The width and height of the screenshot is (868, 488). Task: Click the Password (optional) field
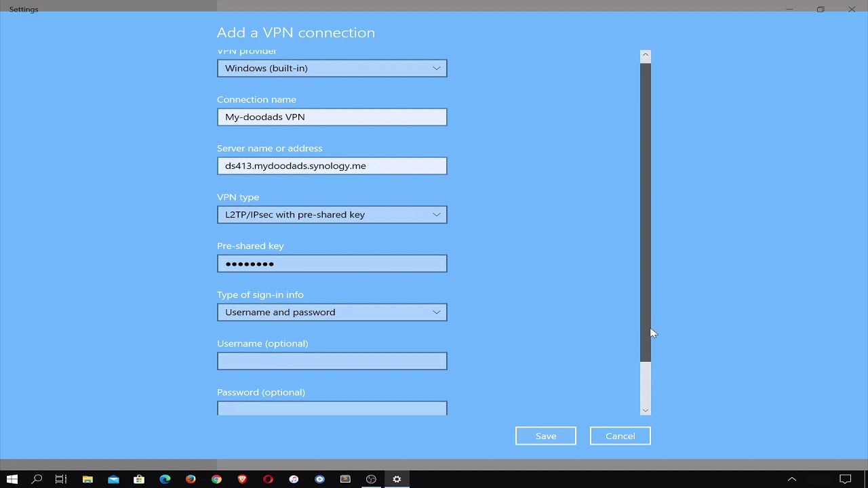tap(332, 408)
